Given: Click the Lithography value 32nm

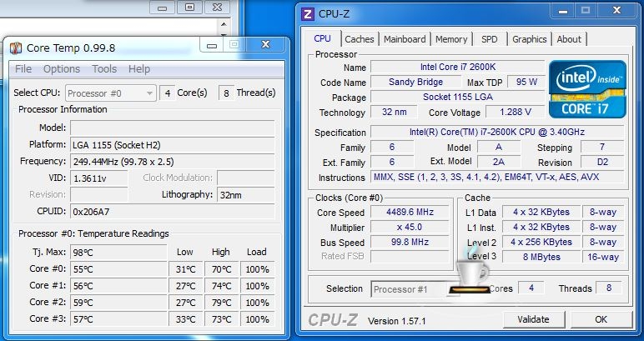Looking at the screenshot, I should click(245, 195).
